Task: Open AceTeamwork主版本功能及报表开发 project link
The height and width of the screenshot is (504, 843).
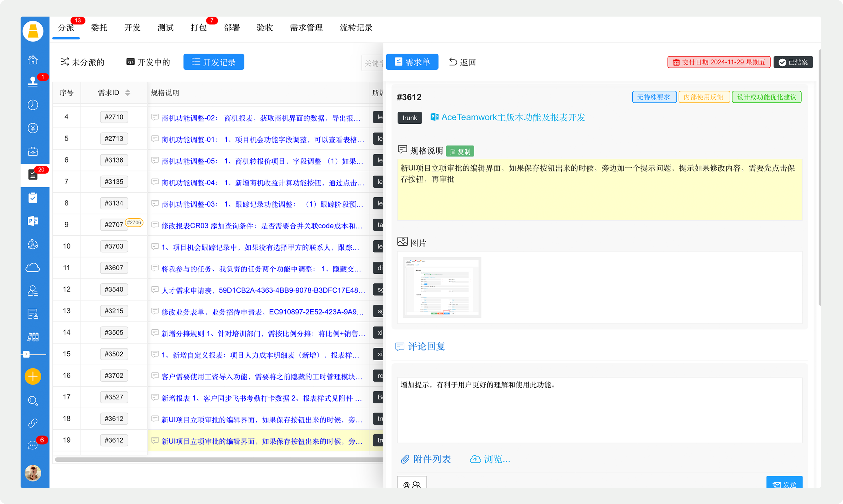Action: [x=513, y=117]
